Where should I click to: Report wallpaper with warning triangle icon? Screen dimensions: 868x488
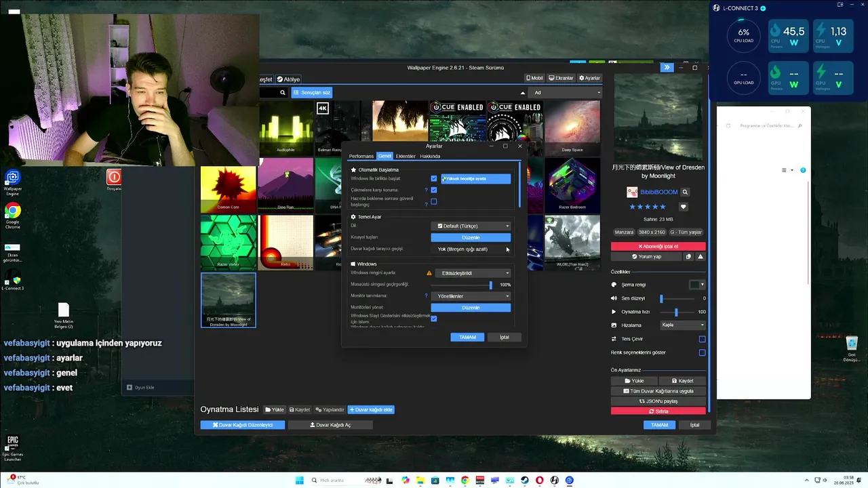point(701,257)
